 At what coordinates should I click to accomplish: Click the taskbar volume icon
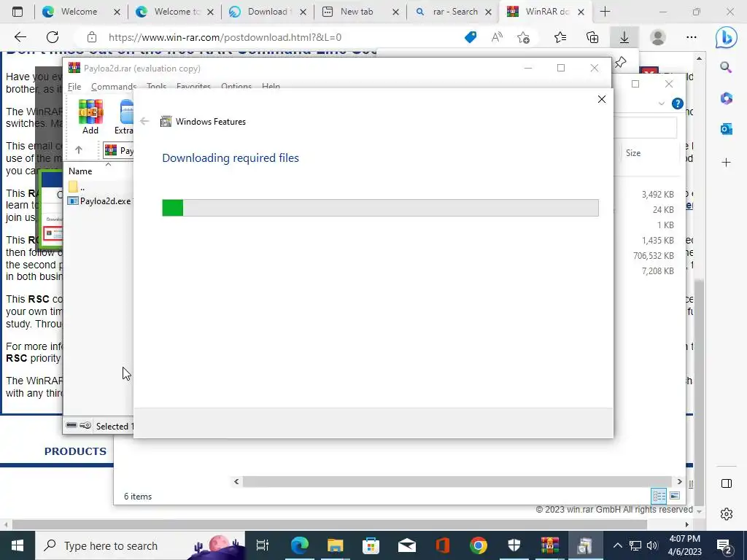[x=652, y=545]
